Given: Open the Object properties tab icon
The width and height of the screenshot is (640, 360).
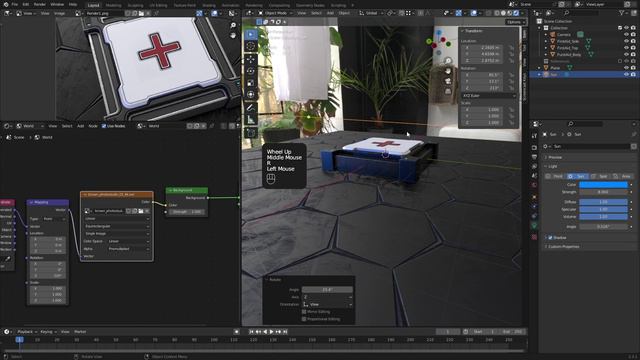Looking at the screenshot, I should (x=534, y=197).
